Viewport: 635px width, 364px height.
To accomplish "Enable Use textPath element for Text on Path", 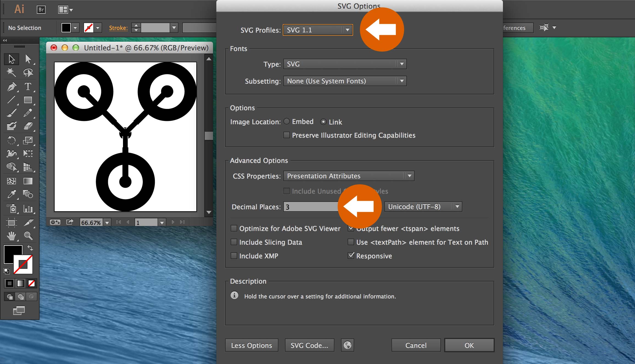I will point(351,242).
